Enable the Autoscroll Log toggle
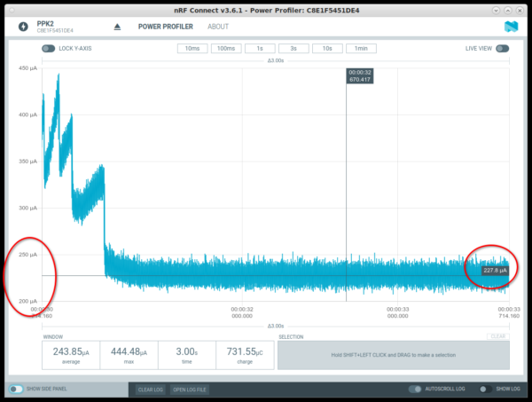532x402 pixels. (414, 389)
